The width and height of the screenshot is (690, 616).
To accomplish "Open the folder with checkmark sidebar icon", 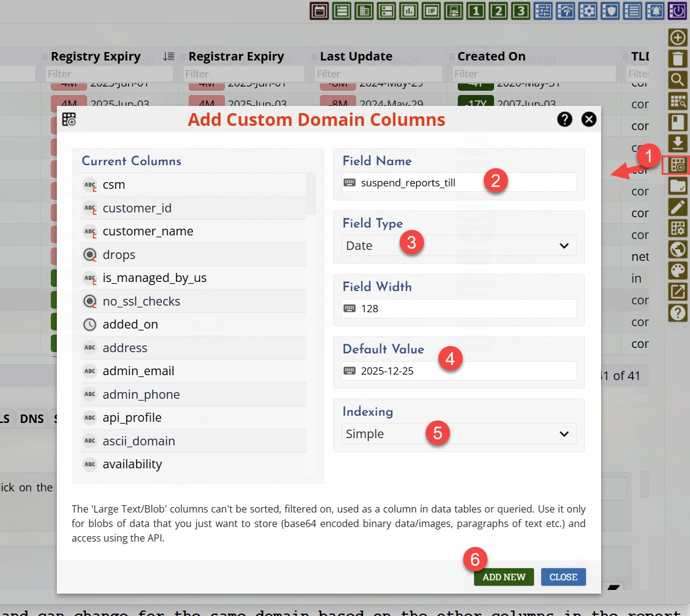I will pyautogui.click(x=678, y=186).
